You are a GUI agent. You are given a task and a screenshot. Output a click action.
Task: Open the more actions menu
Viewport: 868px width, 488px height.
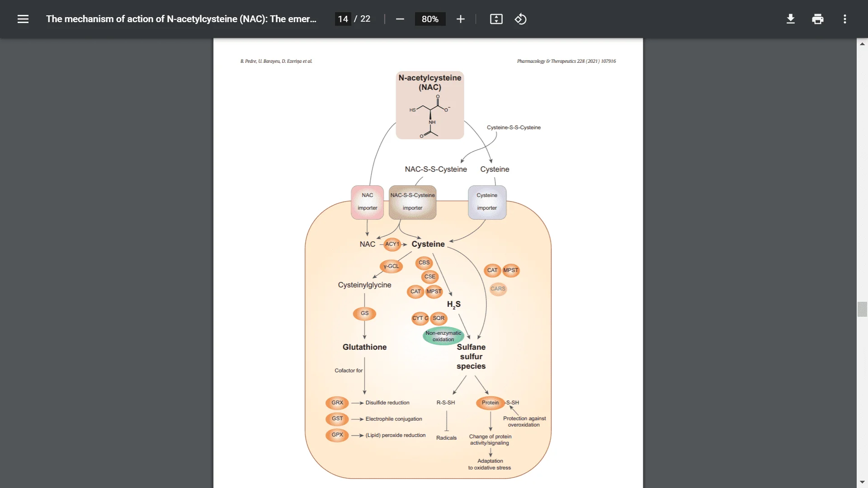pyautogui.click(x=845, y=19)
